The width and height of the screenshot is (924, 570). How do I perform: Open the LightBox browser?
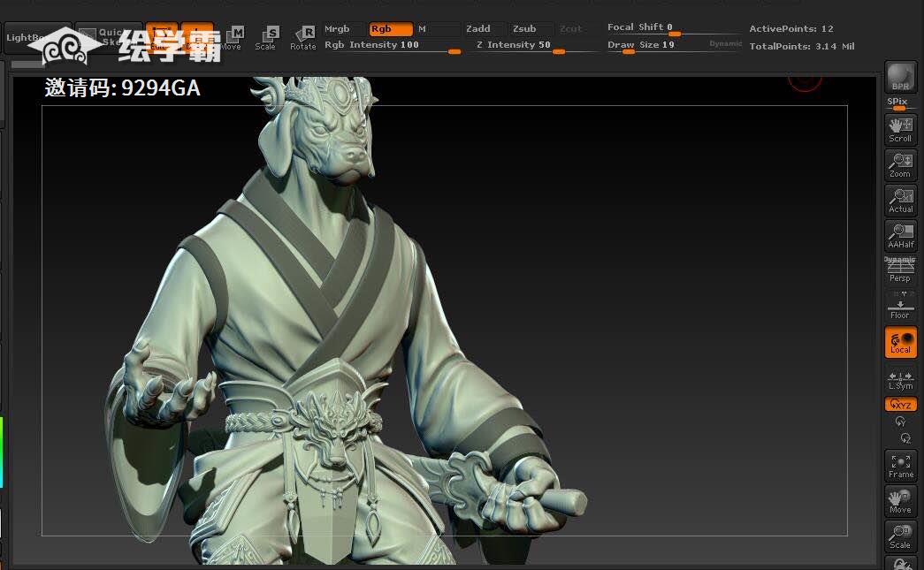tap(37, 38)
